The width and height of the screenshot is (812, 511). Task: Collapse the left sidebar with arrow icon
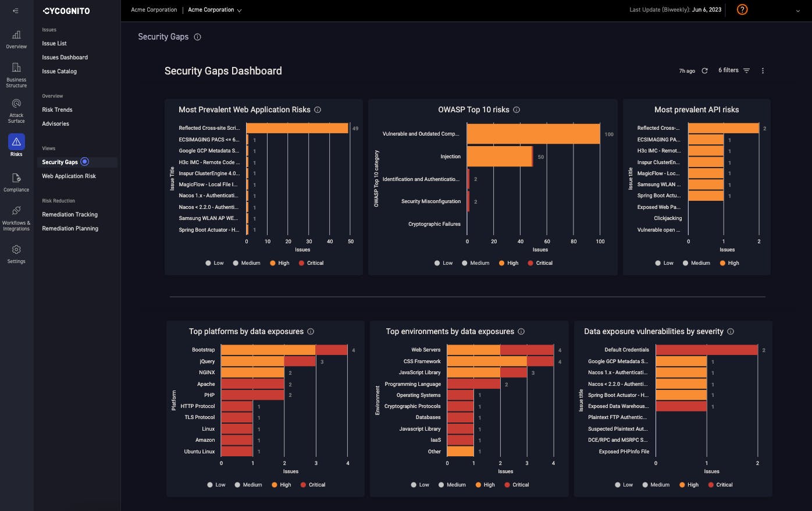(x=16, y=10)
